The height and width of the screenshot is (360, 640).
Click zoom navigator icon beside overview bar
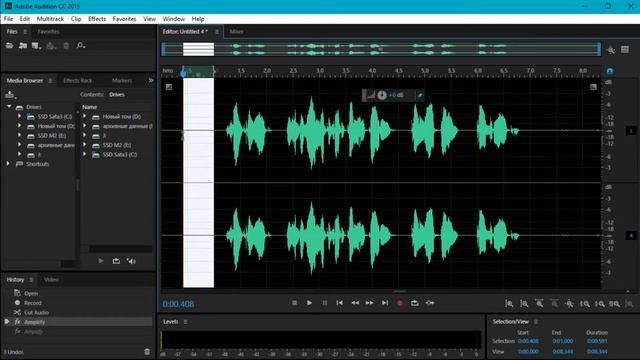pos(611,50)
